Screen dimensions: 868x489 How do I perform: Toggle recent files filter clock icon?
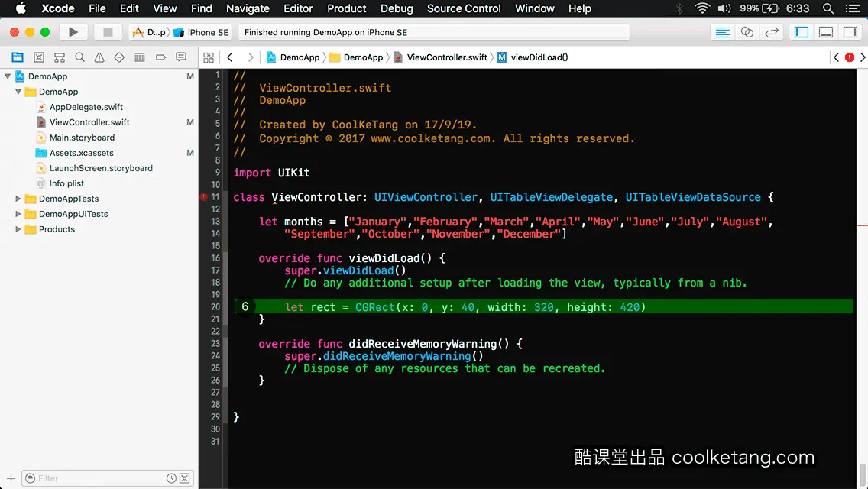(x=171, y=478)
